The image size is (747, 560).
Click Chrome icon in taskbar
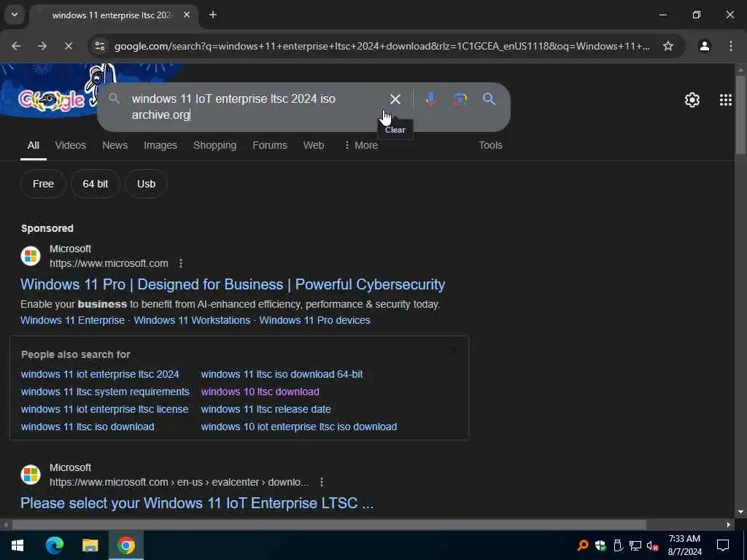click(126, 545)
